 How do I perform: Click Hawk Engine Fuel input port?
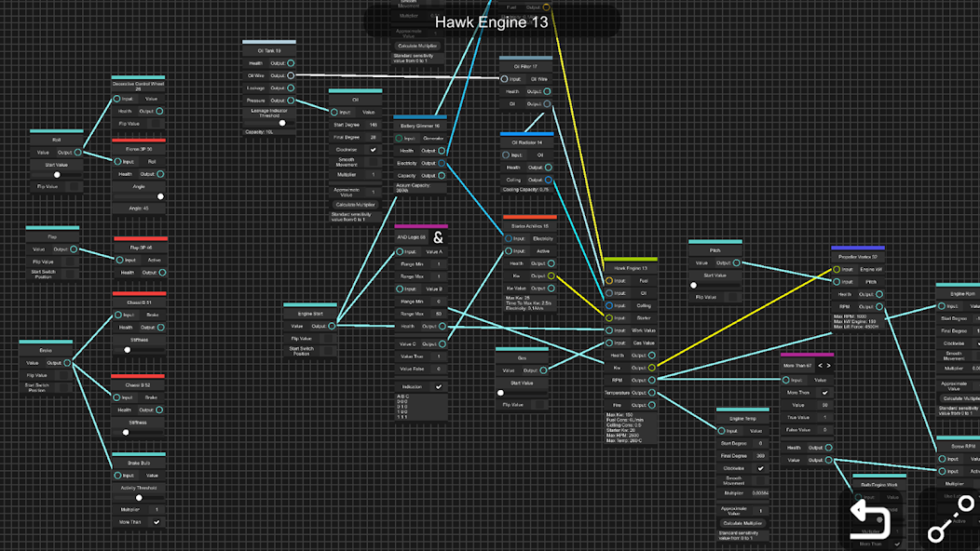click(x=609, y=280)
